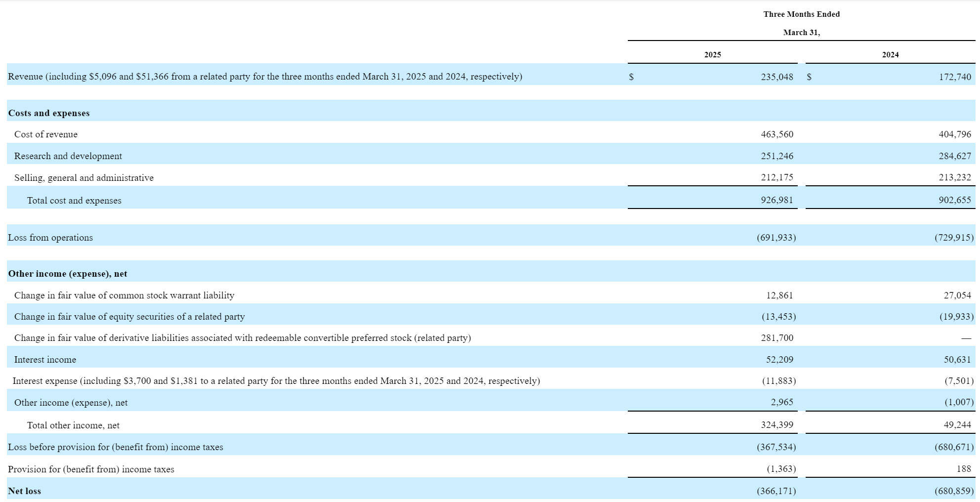This screenshot has height=502, width=980.
Task: Select the cost of revenue value 404,796
Action: [955, 134]
